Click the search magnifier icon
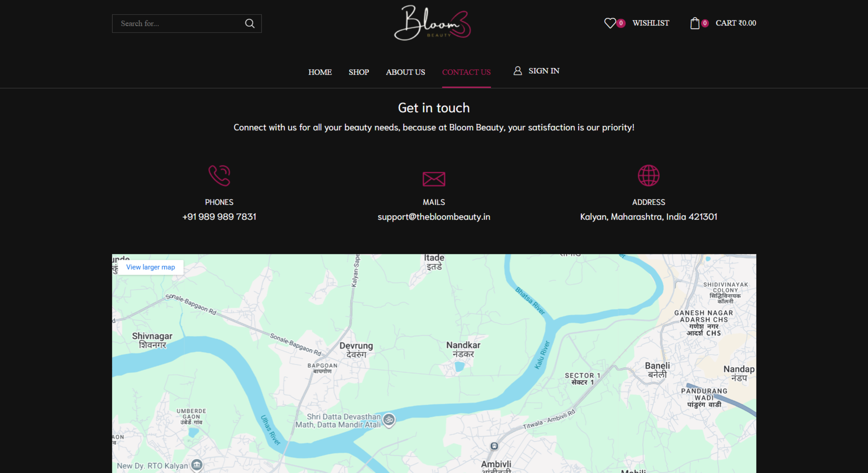 coord(250,24)
